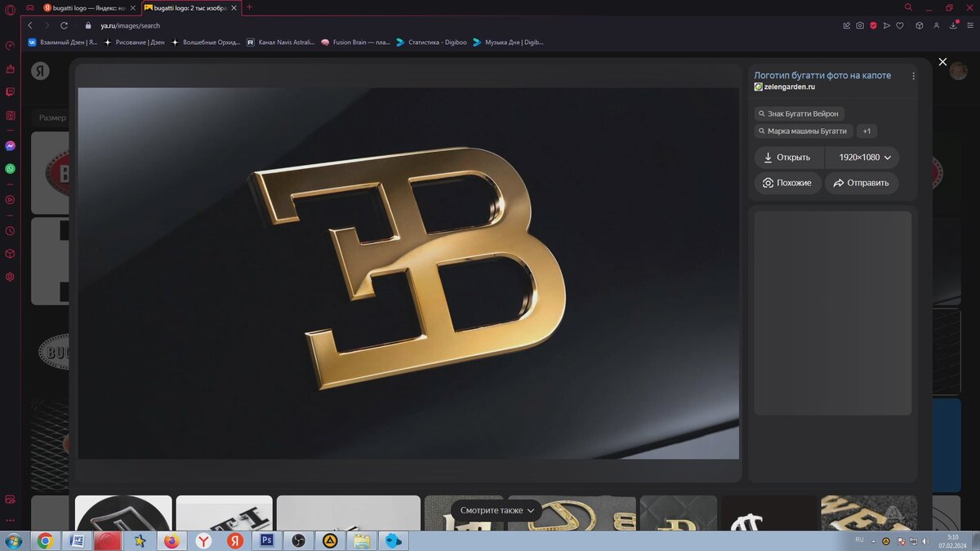
Task: Visit the zelengarden.ru source link
Action: [x=784, y=87]
